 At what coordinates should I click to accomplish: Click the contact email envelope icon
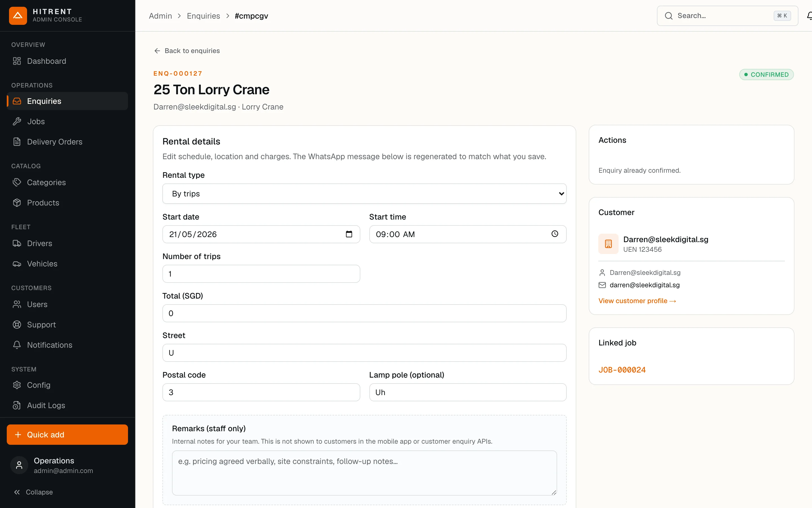tap(602, 285)
